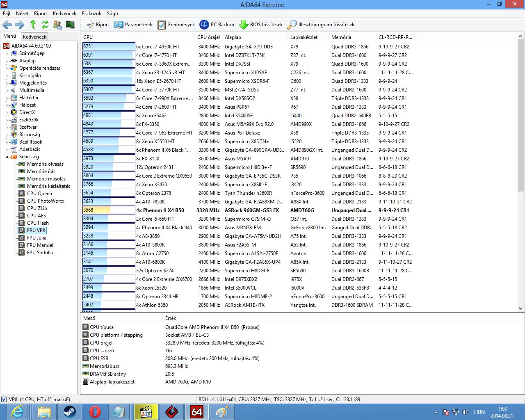Select the DirectX tree item

click(x=27, y=112)
